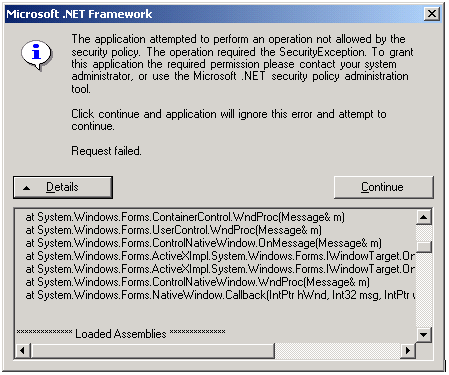Click the Microsoft .NET Framework title bar
The width and height of the screenshot is (449, 375).
[x=213, y=14]
